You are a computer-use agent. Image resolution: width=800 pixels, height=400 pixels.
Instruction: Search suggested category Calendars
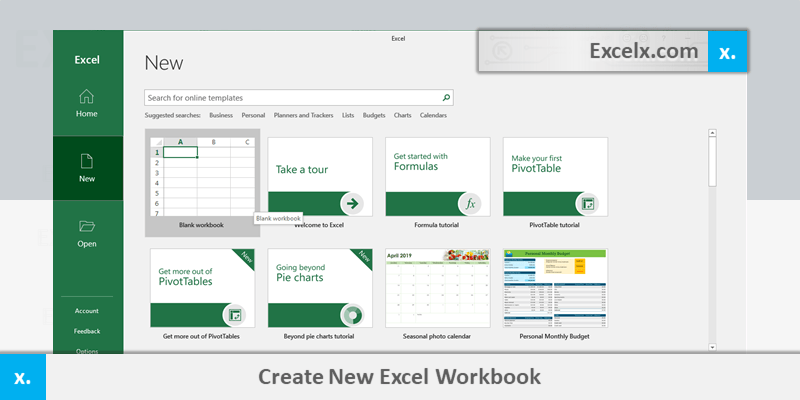[x=433, y=115]
